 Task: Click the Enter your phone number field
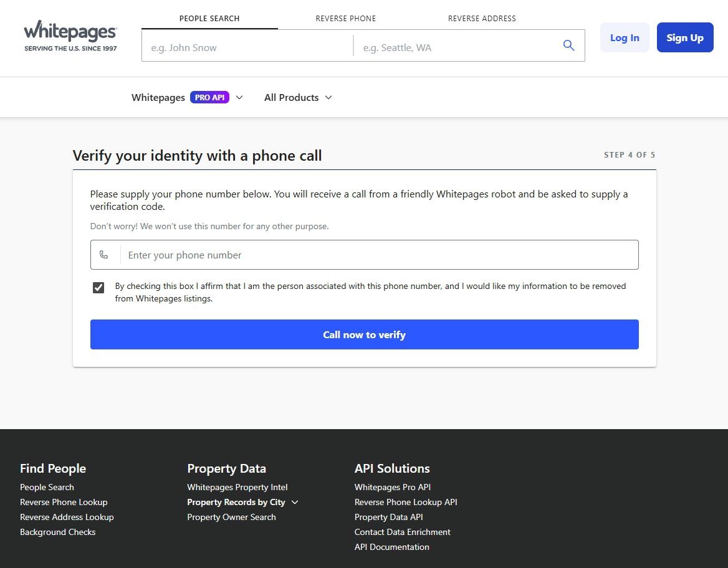(365, 255)
